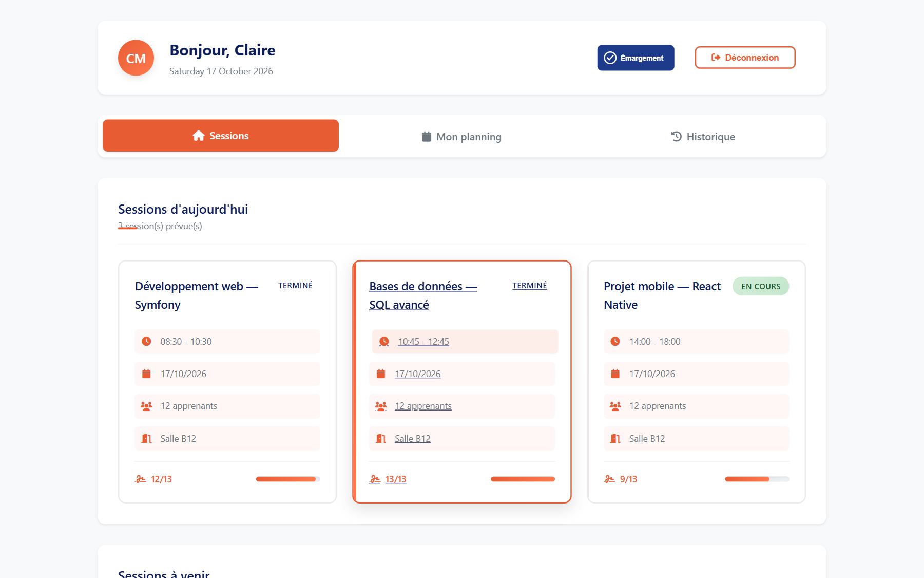Image resolution: width=924 pixels, height=578 pixels.
Task: Click 12 apprenants in the React Native card
Action: click(658, 406)
